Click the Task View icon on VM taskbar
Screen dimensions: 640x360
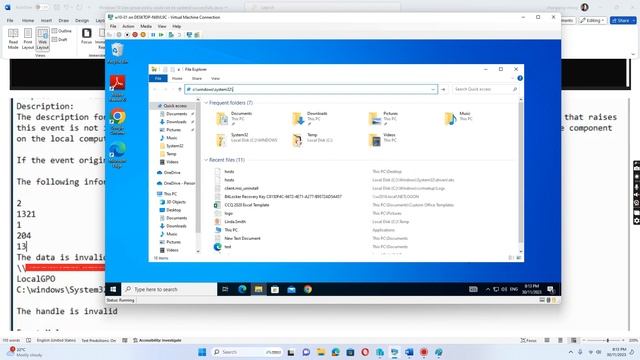pyautogui.click(x=225, y=289)
